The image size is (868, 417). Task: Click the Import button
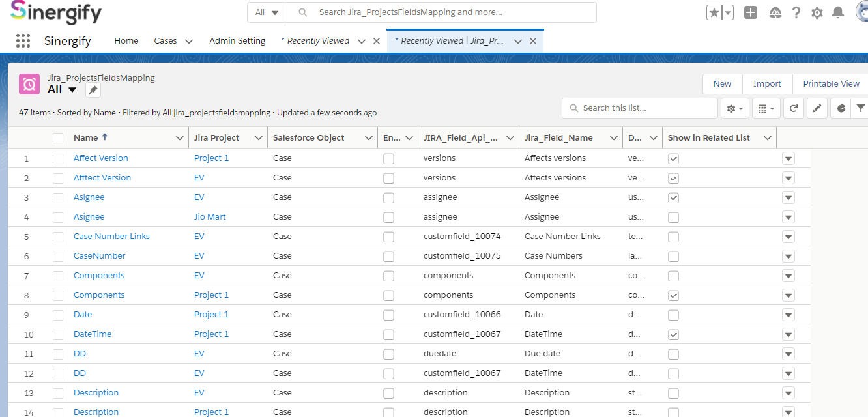tap(767, 84)
